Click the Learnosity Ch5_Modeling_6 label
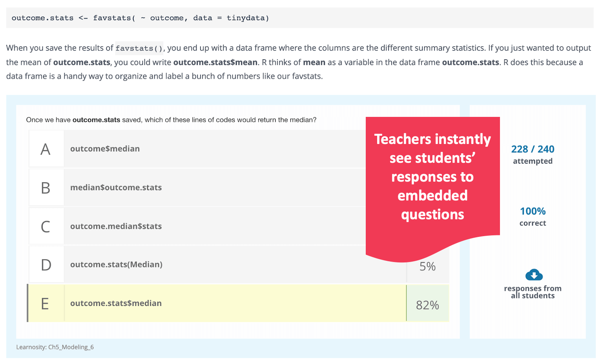 55,347
